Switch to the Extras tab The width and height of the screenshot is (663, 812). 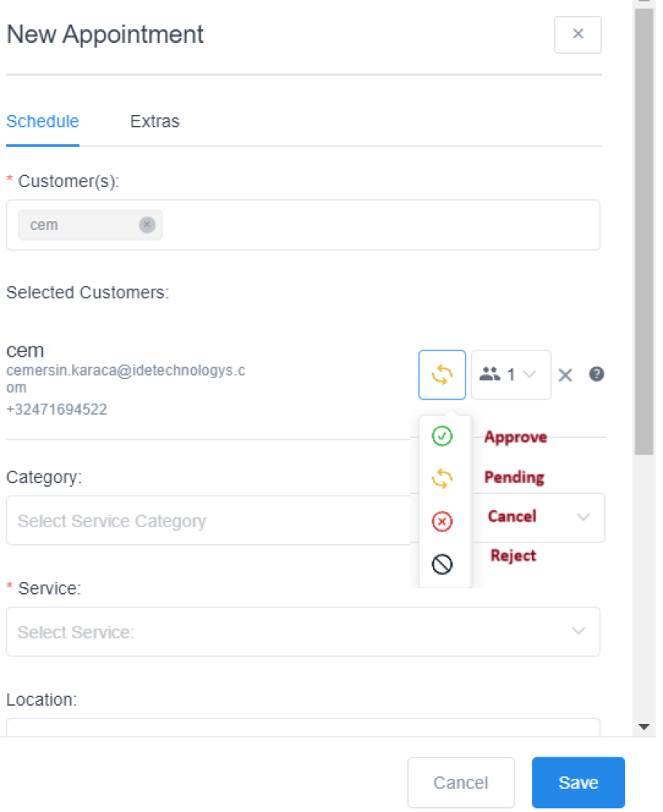coord(155,121)
